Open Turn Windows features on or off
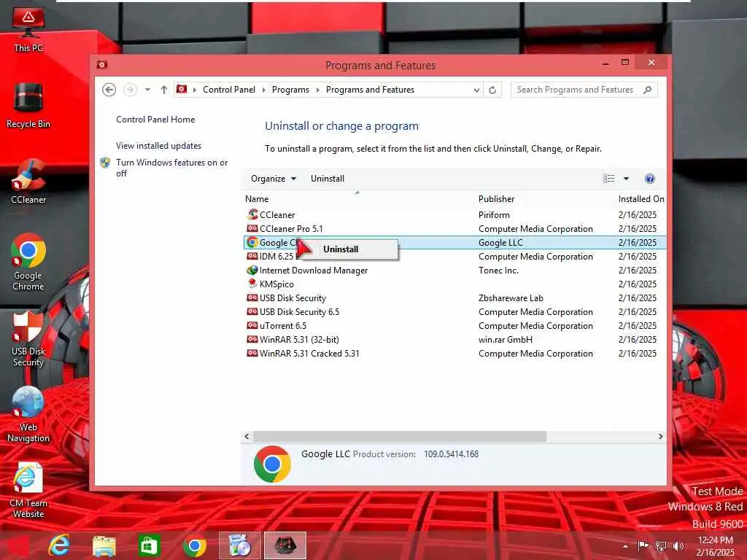747x560 pixels. coord(171,168)
